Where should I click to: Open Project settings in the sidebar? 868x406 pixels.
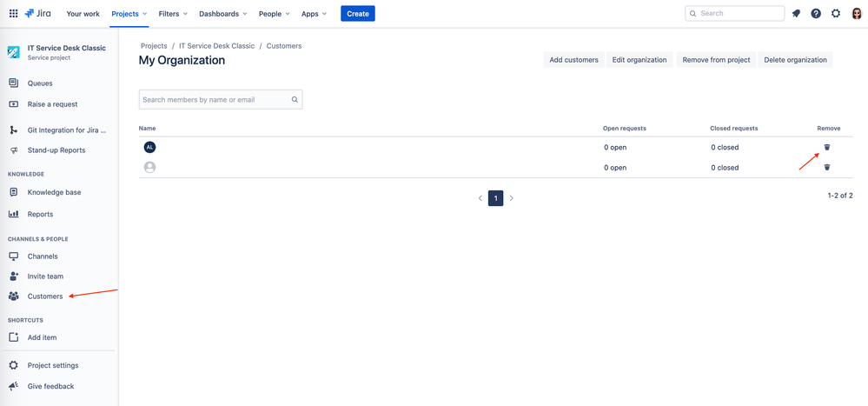coord(53,365)
